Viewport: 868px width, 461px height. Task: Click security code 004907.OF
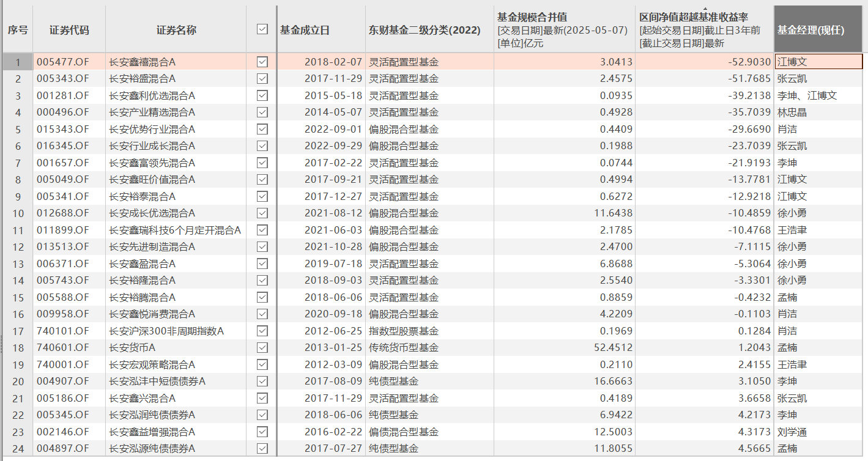click(63, 382)
